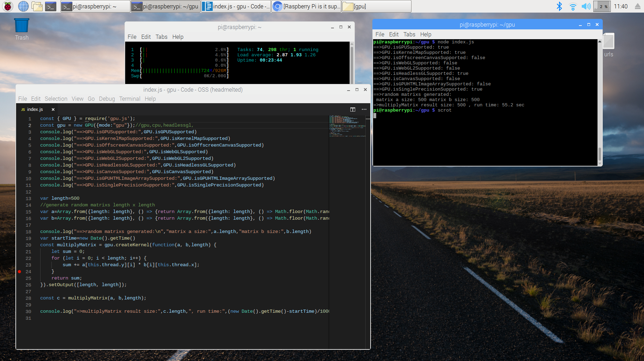Screen dimensions: 644x361
Task: Open the Wi-Fi status icon
Action: [572, 6]
